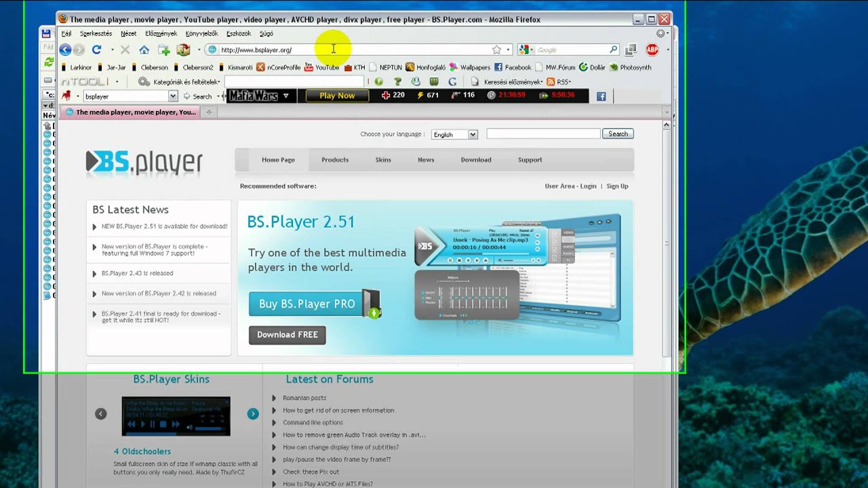Open news: BS.Player 2.43 is released
Screen dimensions: 868x488
[137, 273]
